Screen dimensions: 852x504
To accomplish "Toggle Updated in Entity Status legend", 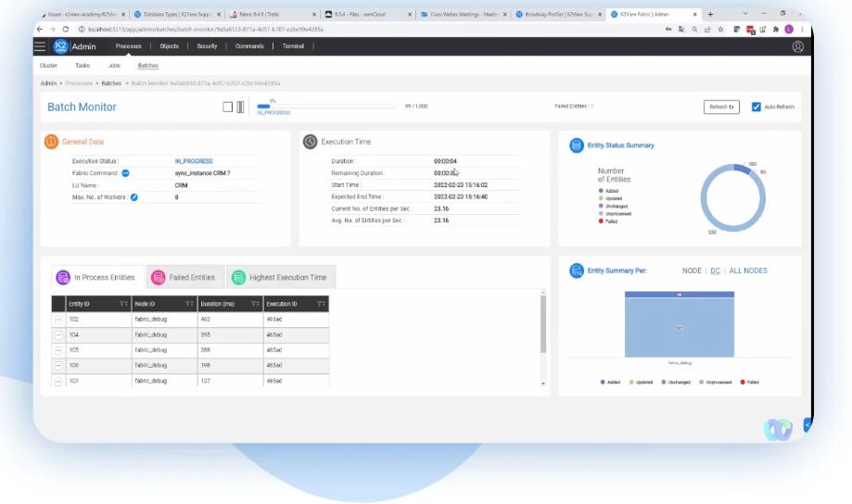I will [x=610, y=199].
